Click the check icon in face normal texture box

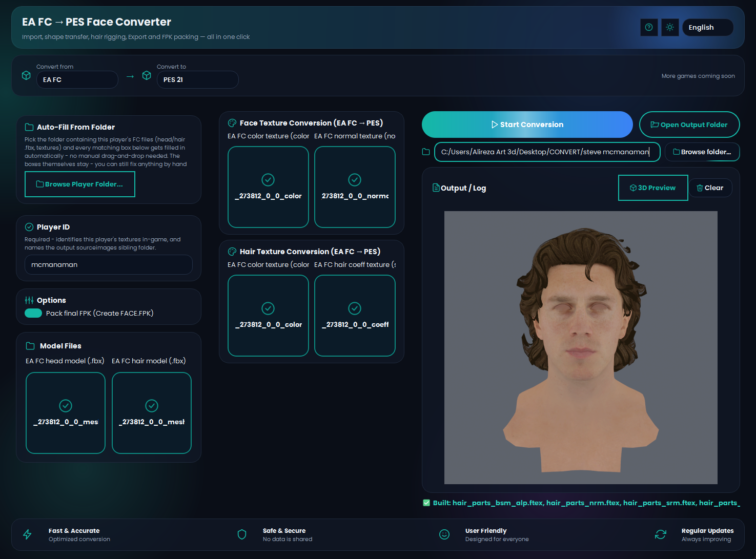[355, 180]
